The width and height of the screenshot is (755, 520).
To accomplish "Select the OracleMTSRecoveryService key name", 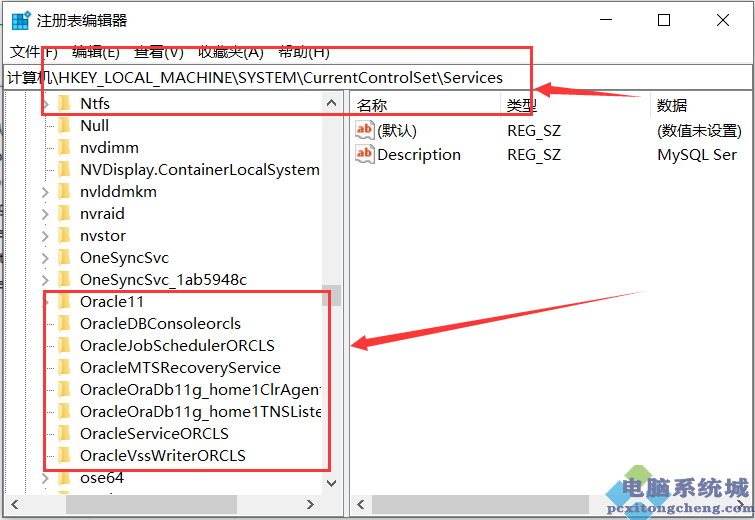I will pyautogui.click(x=180, y=367).
